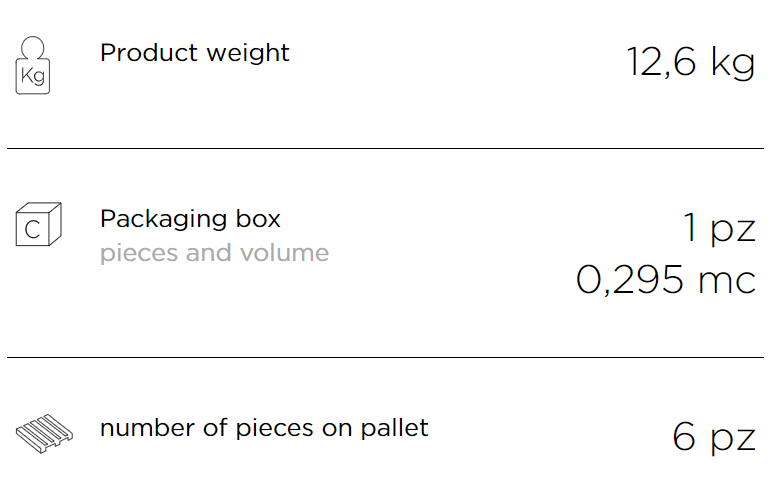Click the divider line above the pallet row

[386, 357]
